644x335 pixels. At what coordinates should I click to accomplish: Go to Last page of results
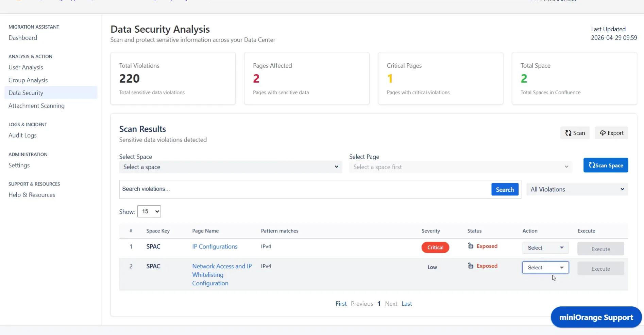[x=407, y=304]
